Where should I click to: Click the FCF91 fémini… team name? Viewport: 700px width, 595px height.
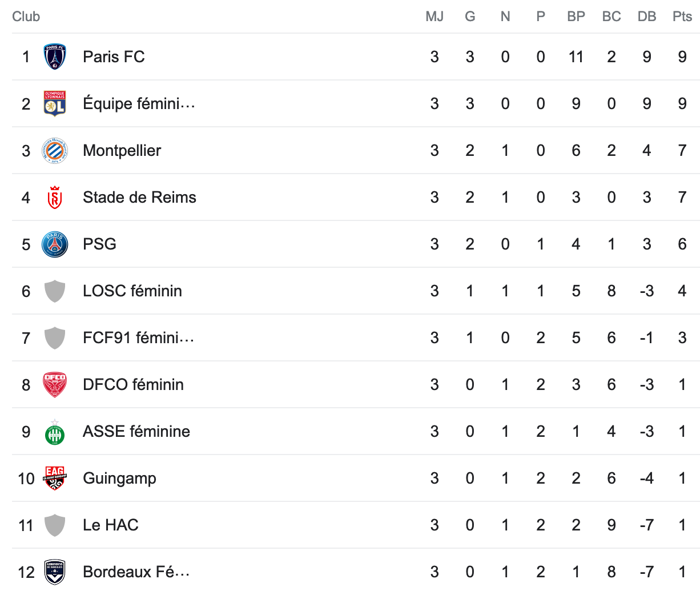point(138,338)
